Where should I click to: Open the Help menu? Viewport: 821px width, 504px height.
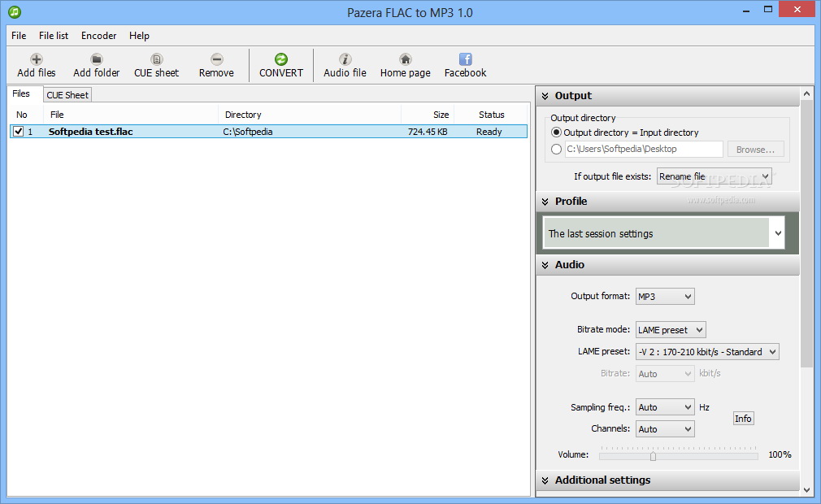139,36
